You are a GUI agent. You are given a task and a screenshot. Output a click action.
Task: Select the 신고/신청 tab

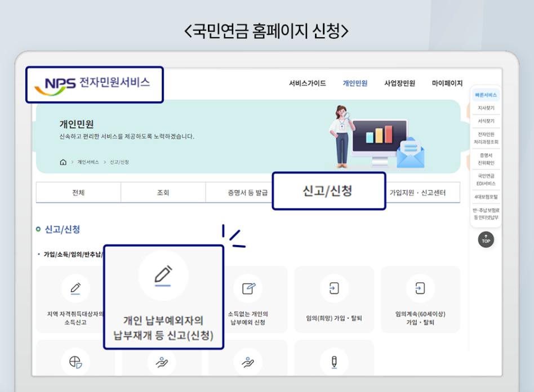[328, 191]
